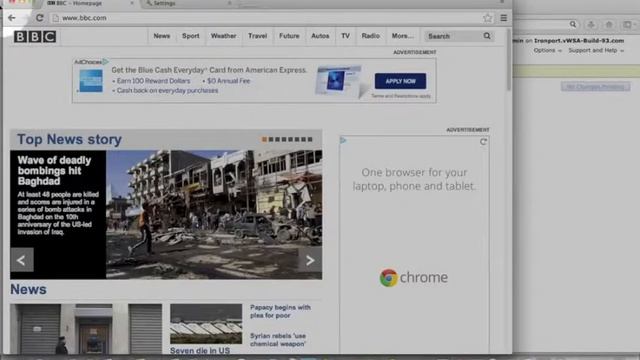Click the One browser for your laptop ad text
This screenshot has width=640, height=360.
(x=414, y=179)
